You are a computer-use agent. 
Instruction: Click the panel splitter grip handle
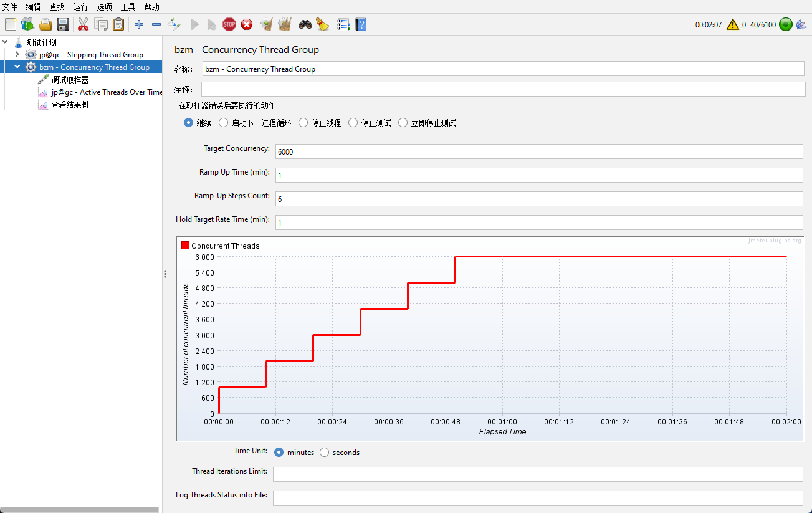[x=165, y=274]
